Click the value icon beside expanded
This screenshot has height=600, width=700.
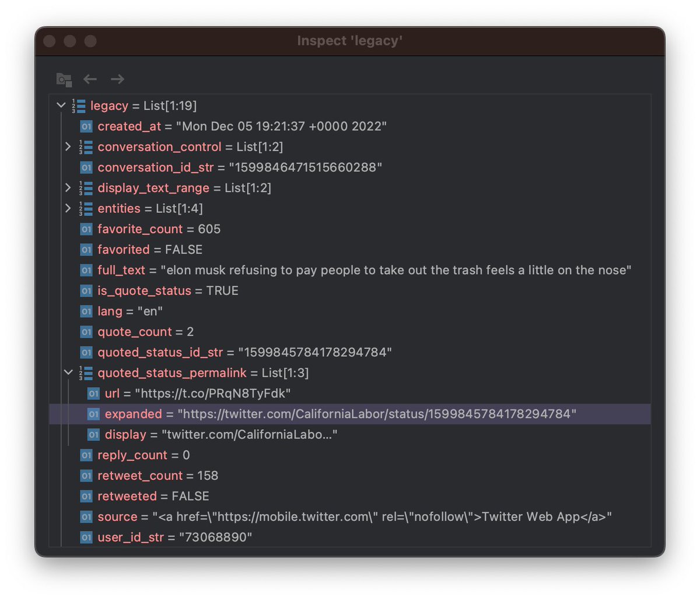[x=93, y=414]
